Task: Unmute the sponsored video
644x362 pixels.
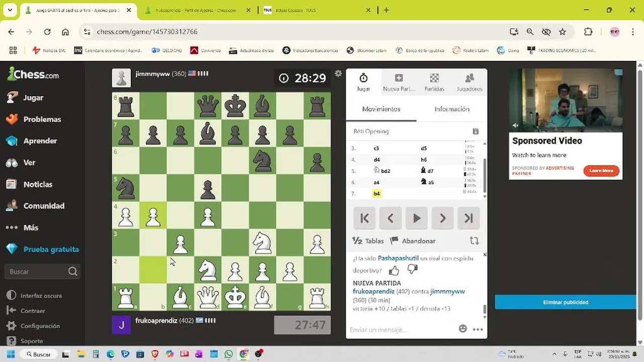Action: click(x=516, y=125)
